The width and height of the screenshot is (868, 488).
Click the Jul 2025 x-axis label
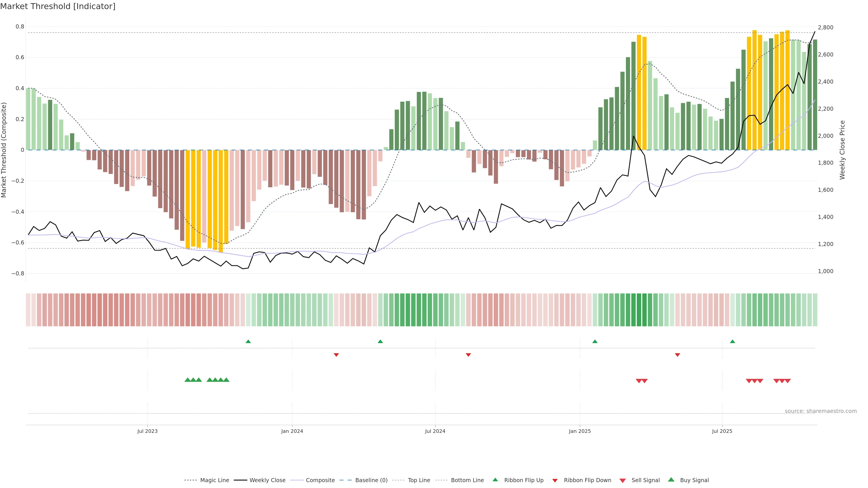click(x=722, y=431)
